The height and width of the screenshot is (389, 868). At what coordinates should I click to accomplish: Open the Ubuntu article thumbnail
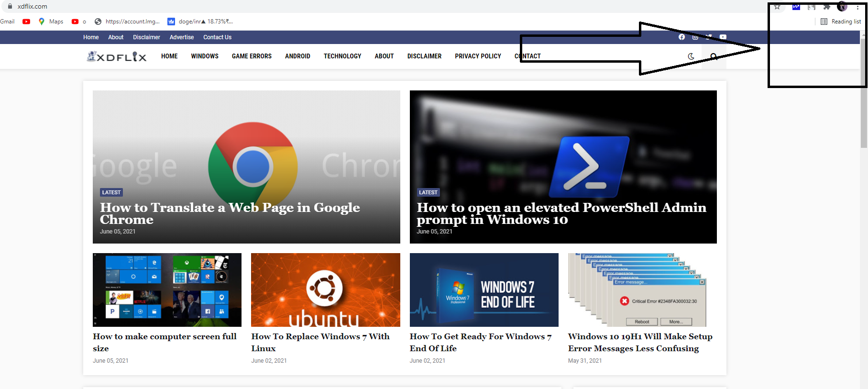326,290
